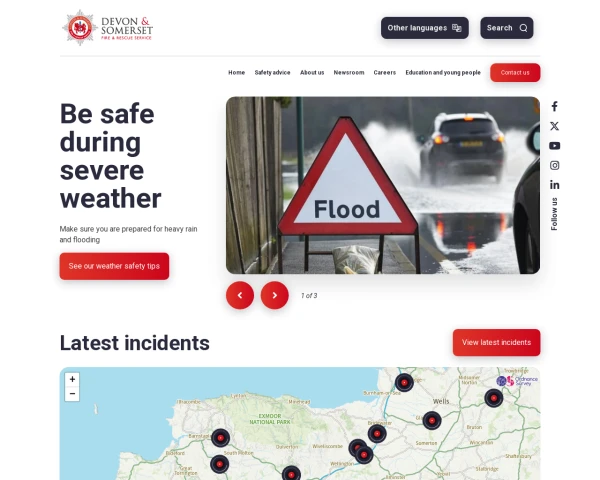Click the Flood sign carousel image

coord(383,185)
